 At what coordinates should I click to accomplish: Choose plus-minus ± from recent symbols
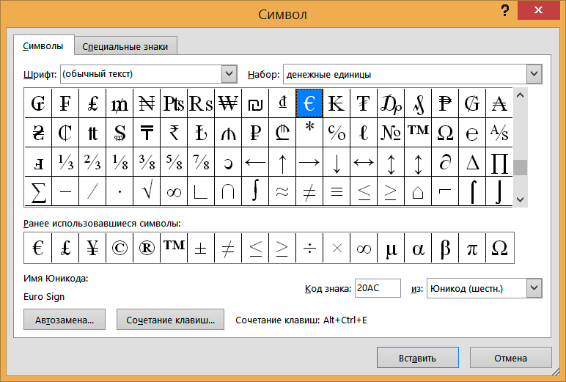coord(201,248)
